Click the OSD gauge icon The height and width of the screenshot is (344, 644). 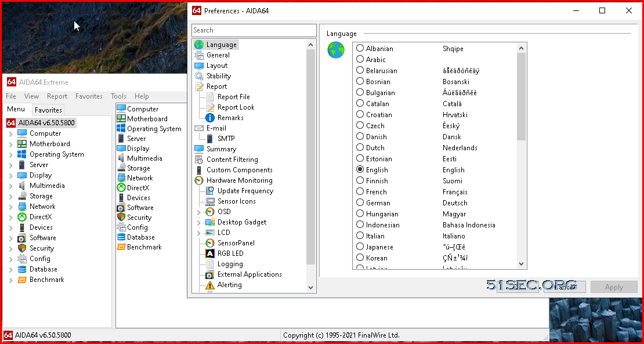(x=210, y=212)
